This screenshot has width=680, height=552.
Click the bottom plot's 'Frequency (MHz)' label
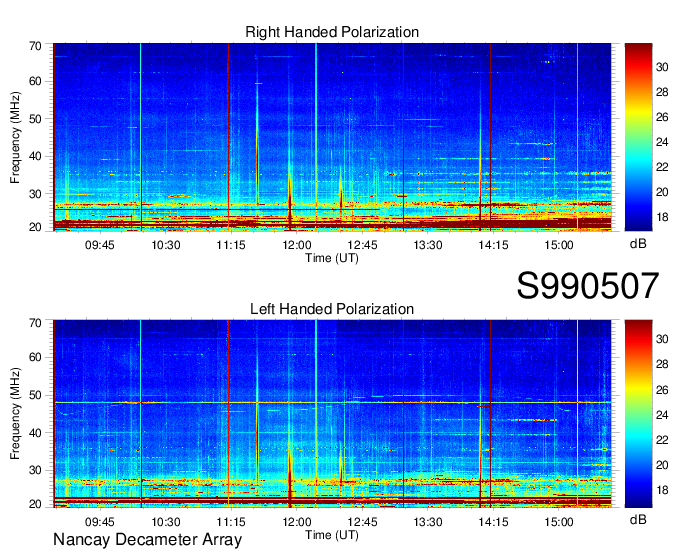pos(15,414)
